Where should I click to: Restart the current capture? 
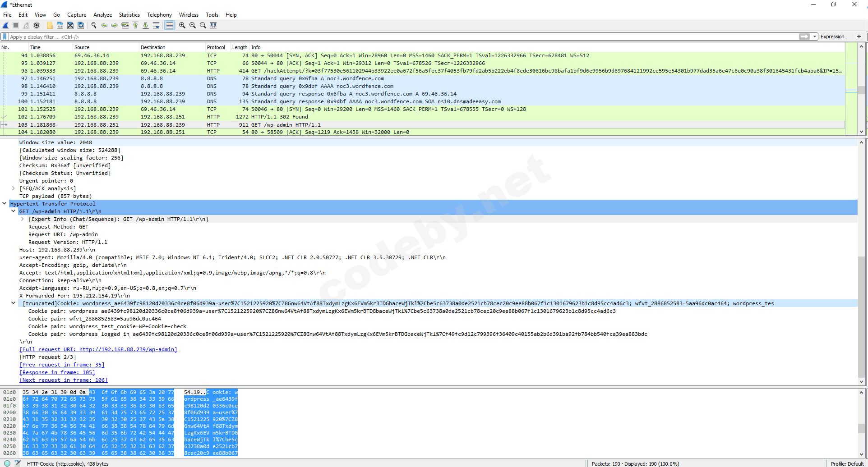click(x=26, y=25)
